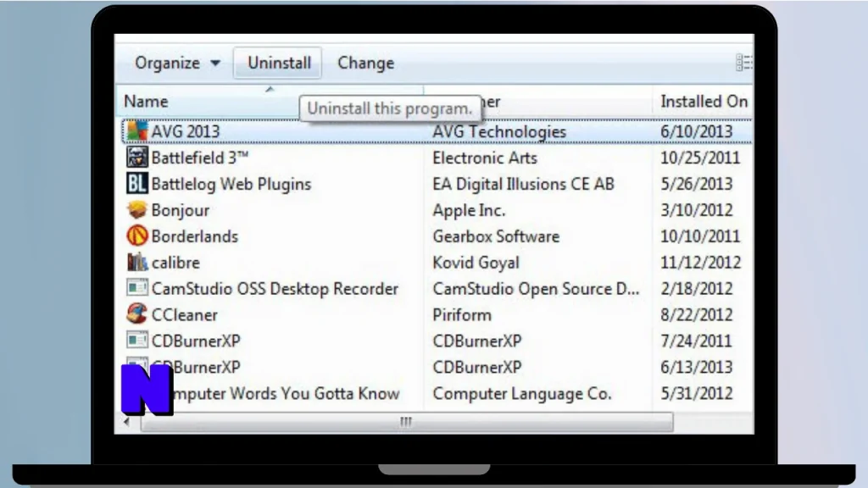The image size is (868, 488).
Task: Click the Electronic Arts publisher cell
Action: click(x=485, y=158)
